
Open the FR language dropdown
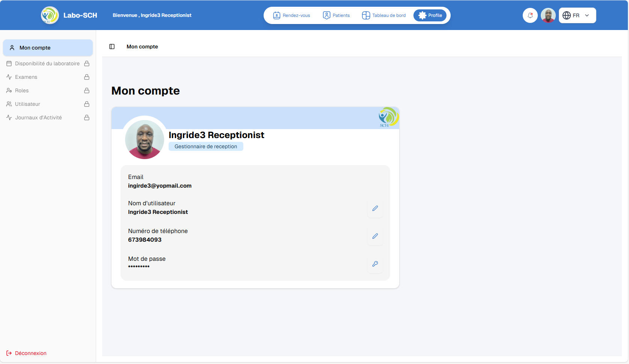(x=577, y=15)
